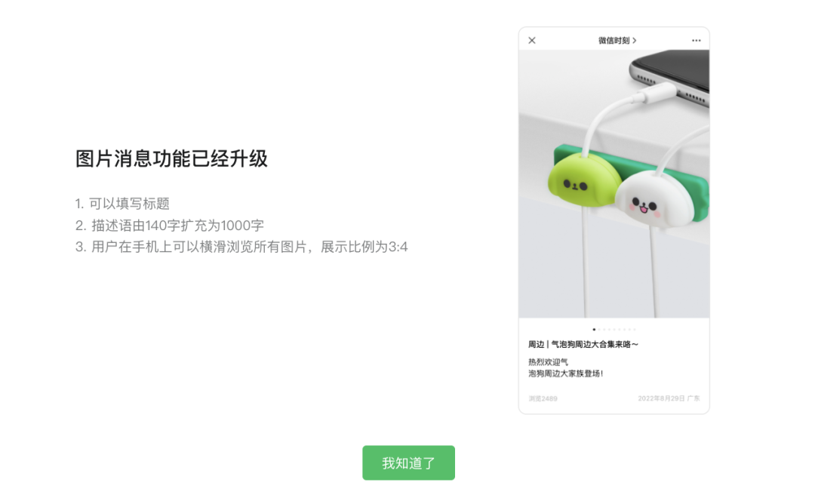
Task: Select the list item about 展示比例为3:4
Action: 241,247
